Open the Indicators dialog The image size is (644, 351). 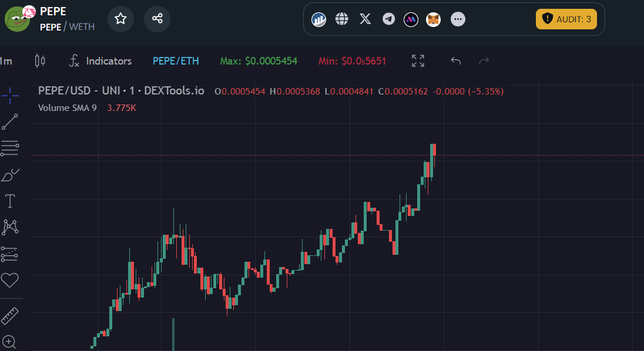[x=100, y=61]
